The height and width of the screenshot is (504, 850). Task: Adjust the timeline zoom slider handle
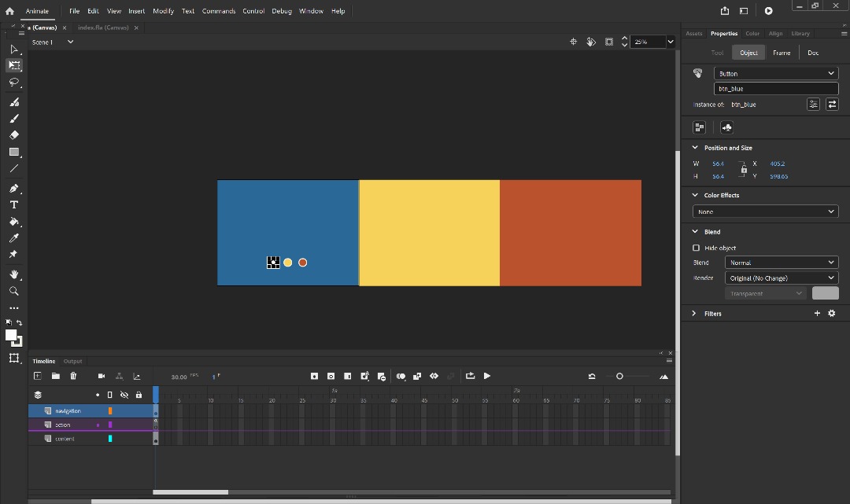pos(619,377)
